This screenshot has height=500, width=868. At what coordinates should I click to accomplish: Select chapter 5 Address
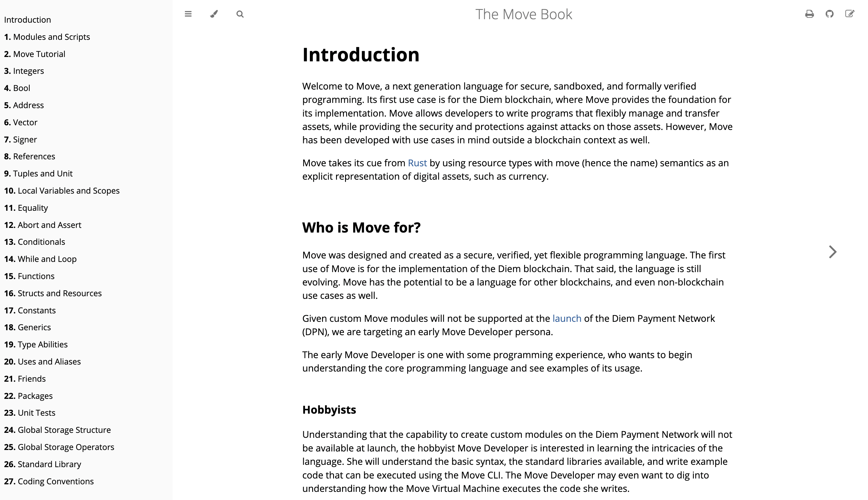click(24, 105)
